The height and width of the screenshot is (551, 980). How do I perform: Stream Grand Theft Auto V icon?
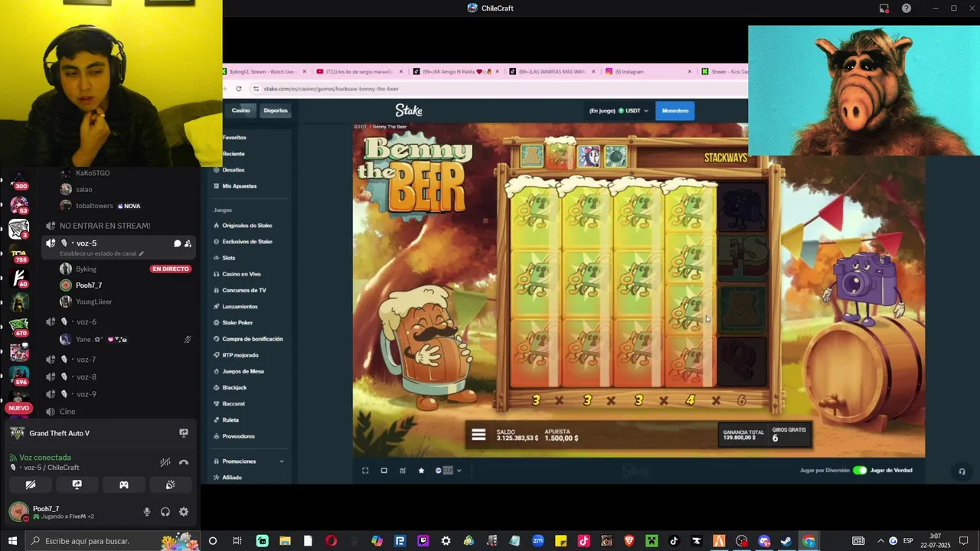pyautogui.click(x=184, y=433)
